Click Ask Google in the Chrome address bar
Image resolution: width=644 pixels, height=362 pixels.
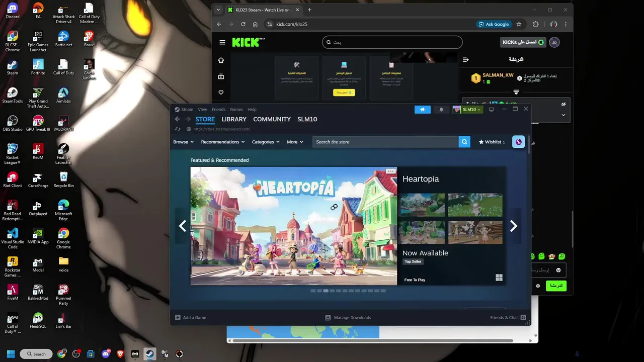[x=494, y=24]
